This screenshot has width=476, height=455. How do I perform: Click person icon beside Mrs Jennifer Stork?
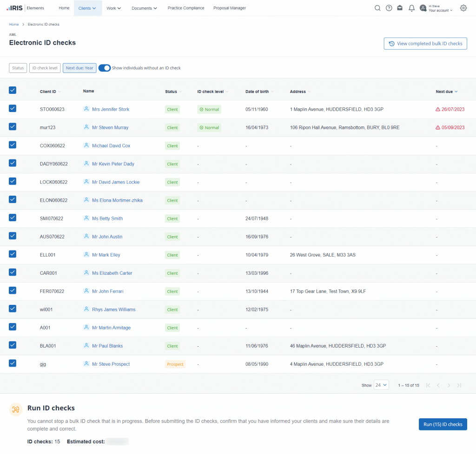(x=86, y=109)
